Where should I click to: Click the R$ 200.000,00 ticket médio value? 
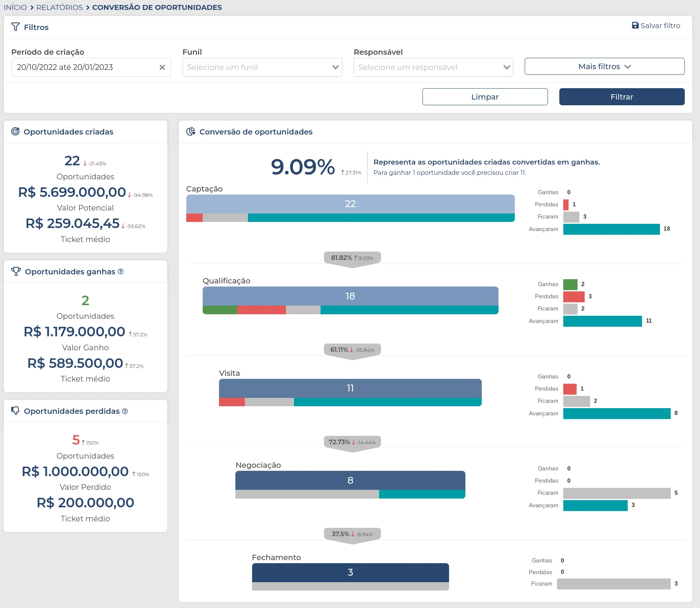[85, 503]
